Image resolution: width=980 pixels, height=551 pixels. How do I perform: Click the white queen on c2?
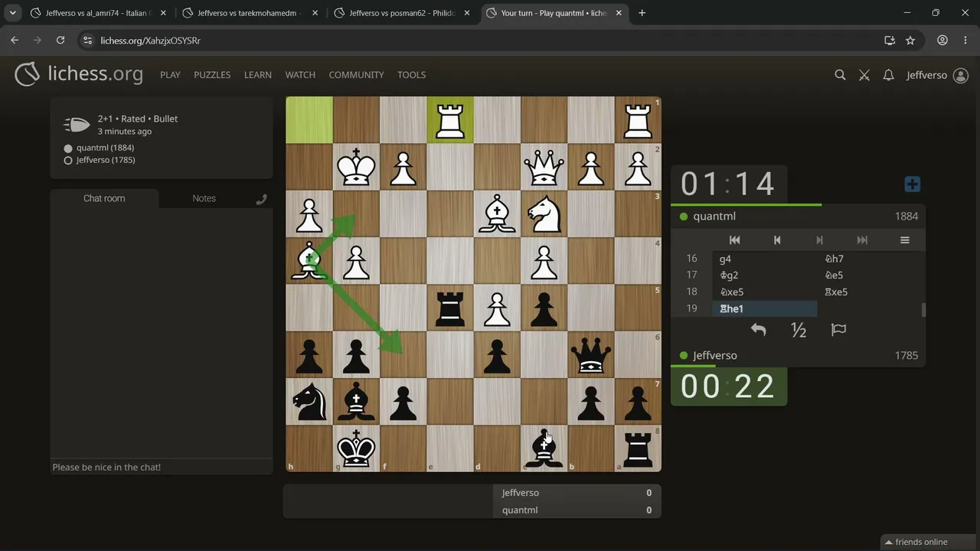pyautogui.click(x=544, y=167)
